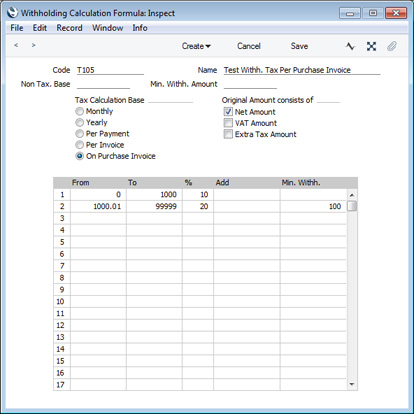Go to the next record arrow
This screenshot has height=414, width=414.
[33, 45]
